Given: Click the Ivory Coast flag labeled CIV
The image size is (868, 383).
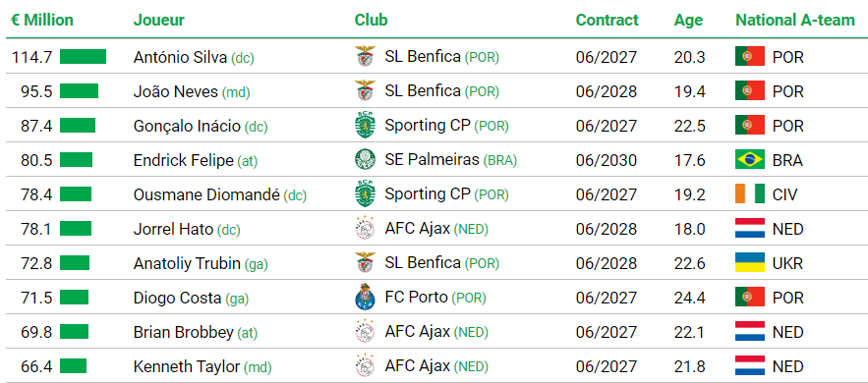Looking at the screenshot, I should pyautogui.click(x=750, y=194).
